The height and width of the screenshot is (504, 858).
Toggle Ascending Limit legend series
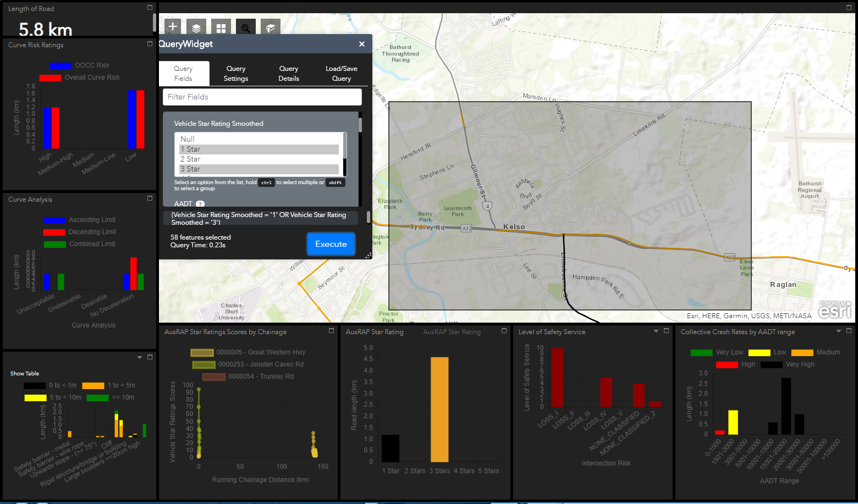79,220
